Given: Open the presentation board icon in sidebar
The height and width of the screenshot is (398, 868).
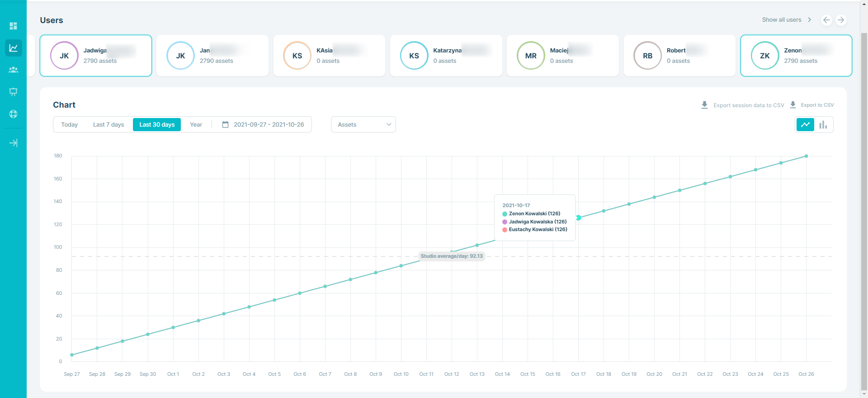Looking at the screenshot, I should pyautogui.click(x=13, y=92).
